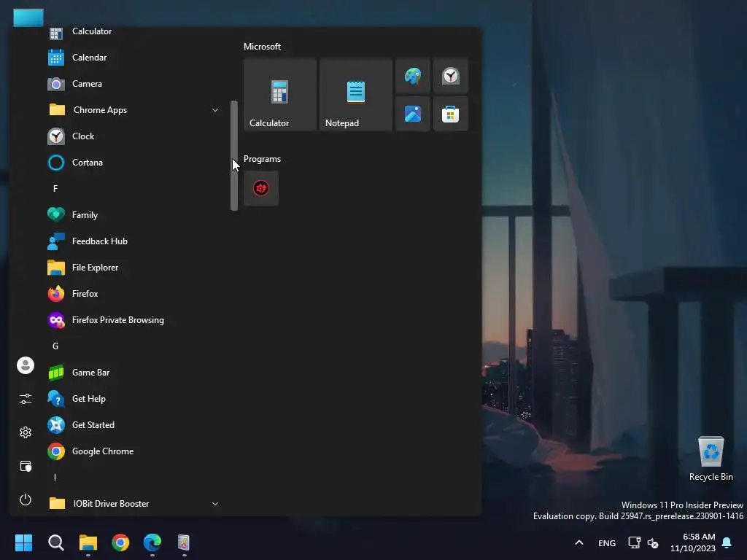Open Google Chrome on the taskbar
This screenshot has width=747, height=560.
[x=120, y=542]
